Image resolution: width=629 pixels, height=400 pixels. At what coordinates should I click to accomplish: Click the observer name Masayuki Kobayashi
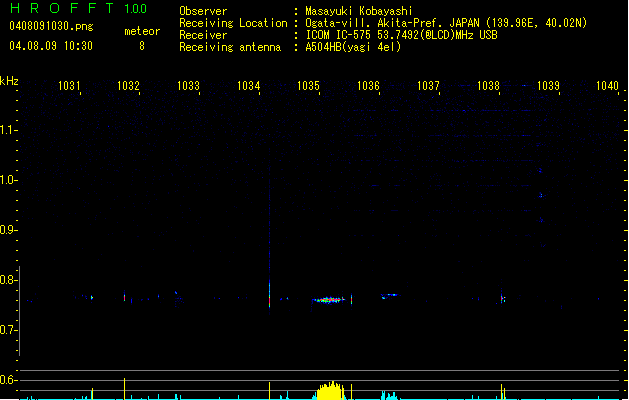click(359, 11)
